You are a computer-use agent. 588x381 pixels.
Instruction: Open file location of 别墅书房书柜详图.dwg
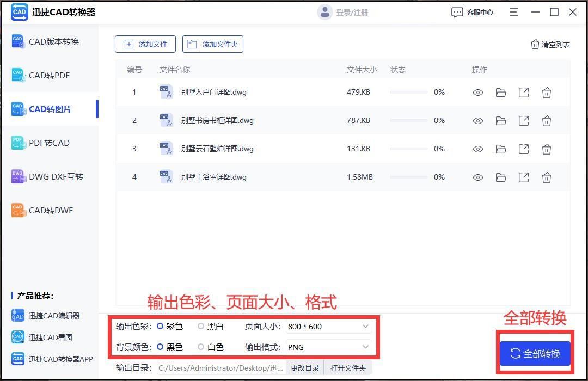click(x=501, y=120)
